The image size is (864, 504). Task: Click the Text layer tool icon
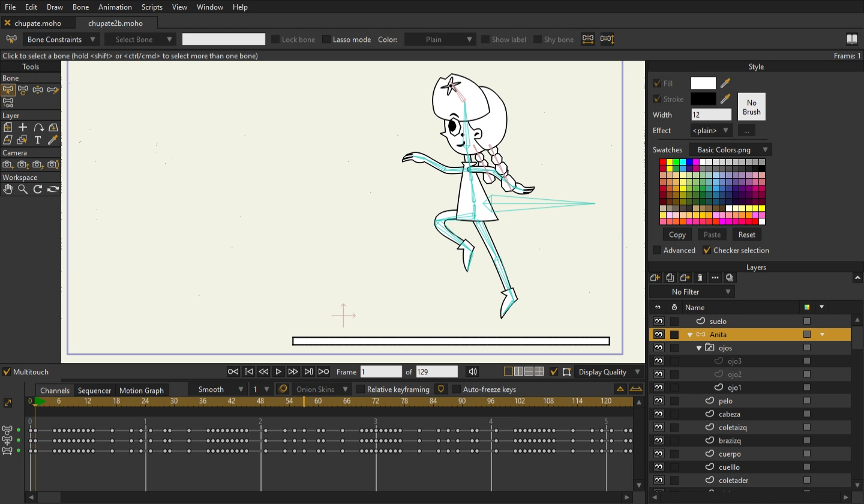point(38,140)
